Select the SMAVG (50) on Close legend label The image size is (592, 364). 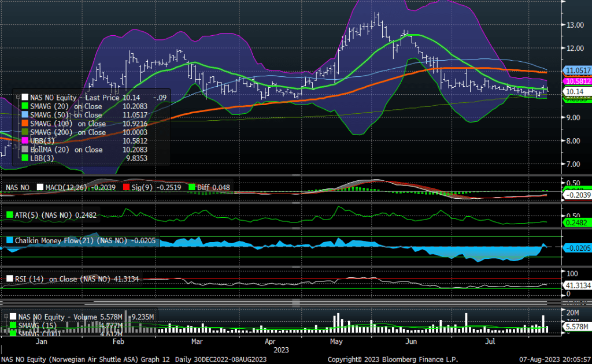(66, 115)
